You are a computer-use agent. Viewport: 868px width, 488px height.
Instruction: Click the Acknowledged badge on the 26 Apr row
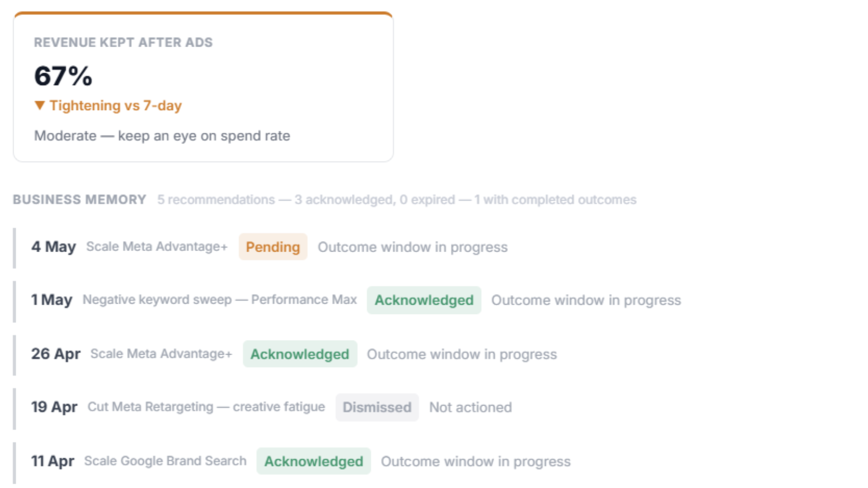300,354
